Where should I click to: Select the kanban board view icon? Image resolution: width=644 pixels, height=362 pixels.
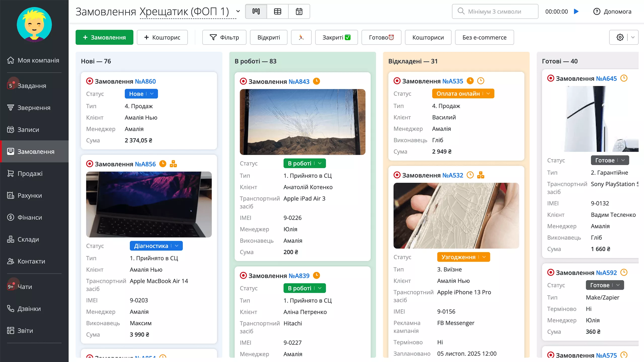(256, 11)
